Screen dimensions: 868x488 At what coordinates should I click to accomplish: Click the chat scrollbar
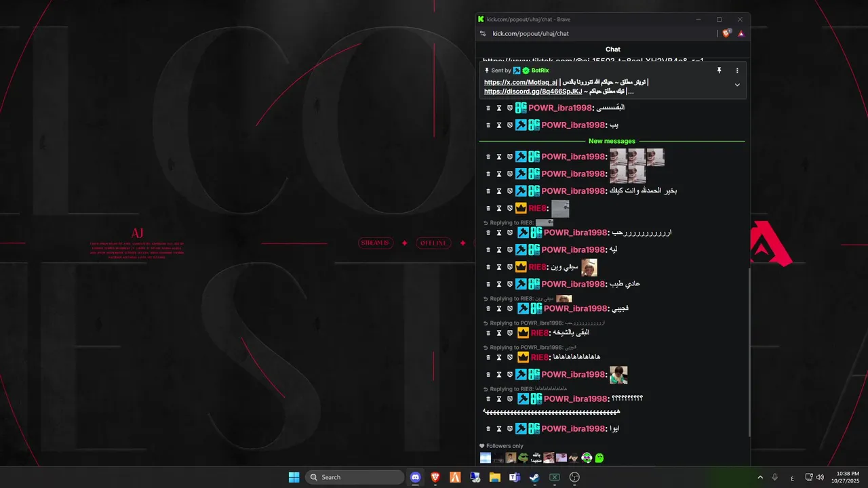point(749,352)
